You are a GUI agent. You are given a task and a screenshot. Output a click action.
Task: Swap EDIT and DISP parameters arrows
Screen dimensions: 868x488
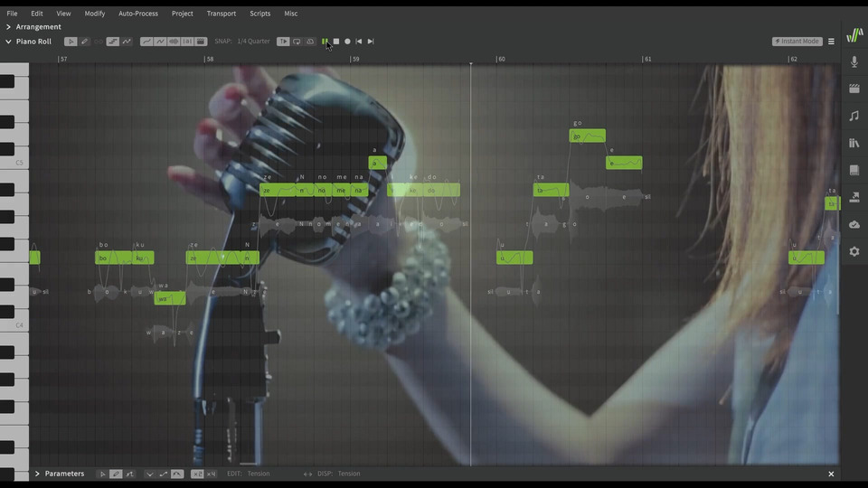[307, 474]
